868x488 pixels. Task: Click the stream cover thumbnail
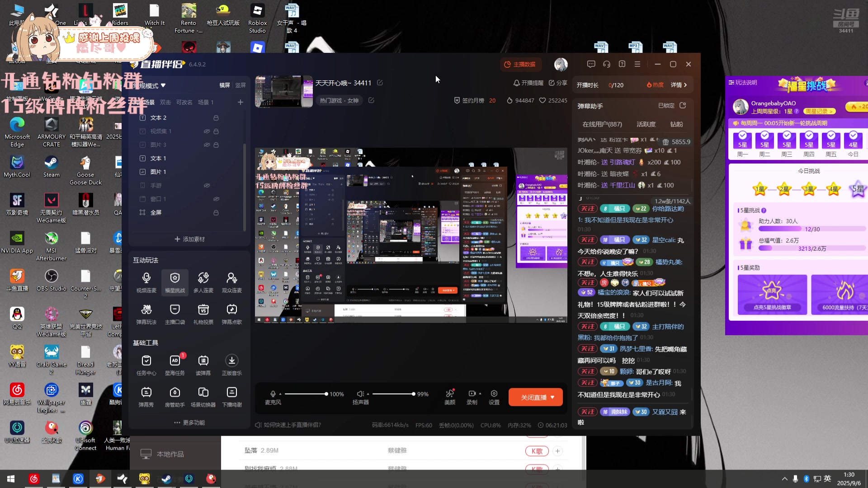[283, 92]
